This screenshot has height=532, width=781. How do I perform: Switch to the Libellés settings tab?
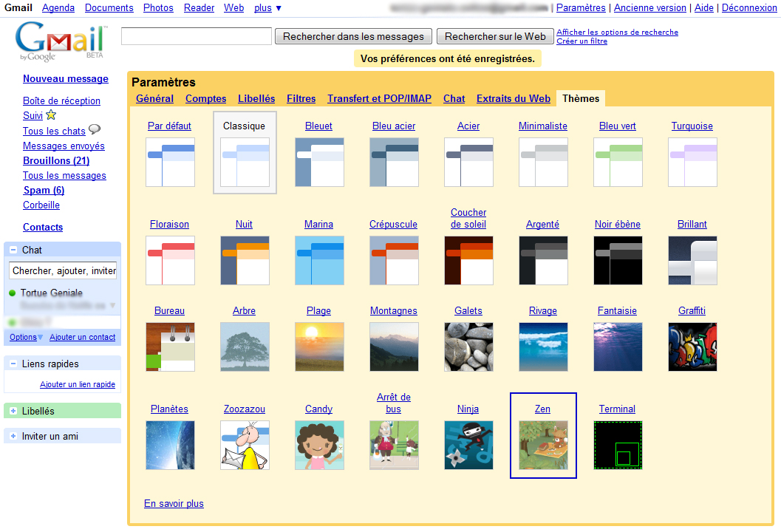tap(256, 99)
